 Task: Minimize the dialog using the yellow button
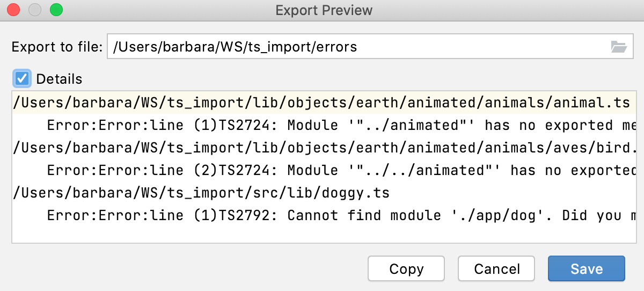click(35, 10)
